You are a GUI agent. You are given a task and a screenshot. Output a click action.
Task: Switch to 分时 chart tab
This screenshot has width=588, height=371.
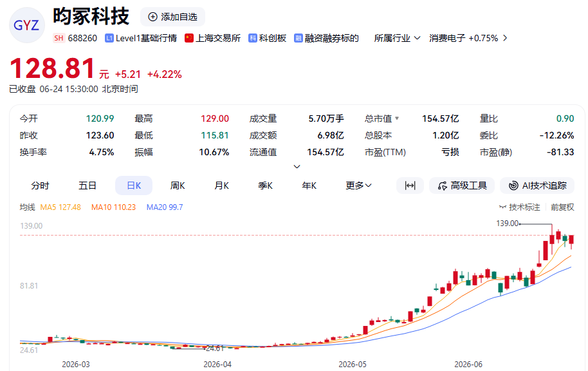coord(40,185)
